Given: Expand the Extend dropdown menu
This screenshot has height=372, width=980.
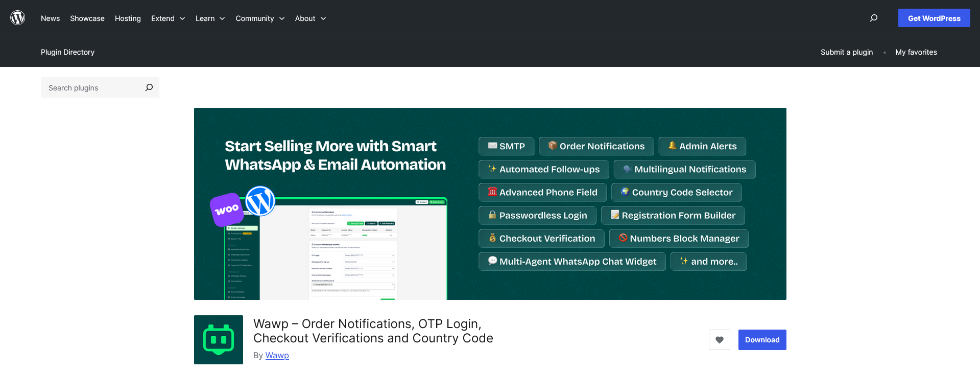Looking at the screenshot, I should (168, 18).
